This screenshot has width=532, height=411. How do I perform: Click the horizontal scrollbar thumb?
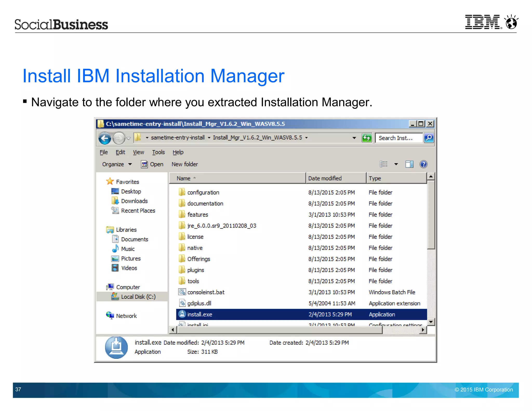click(x=280, y=330)
